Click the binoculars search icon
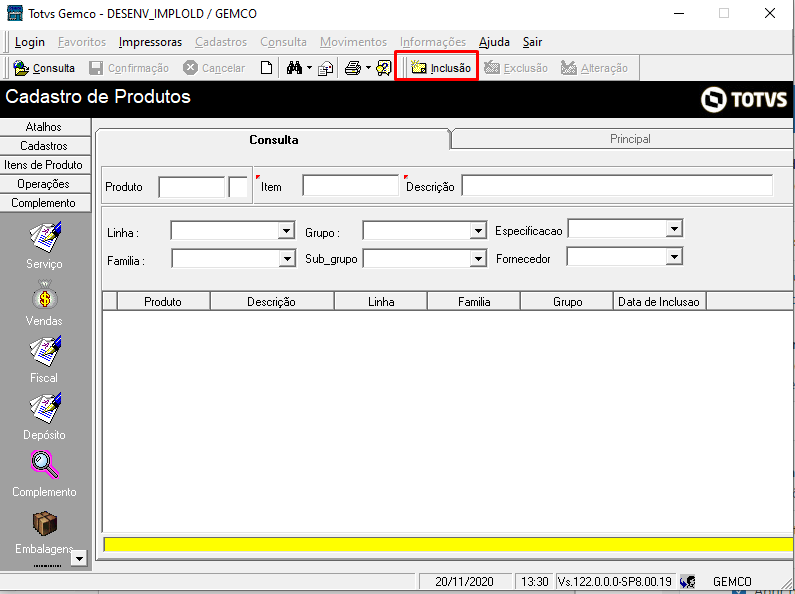The image size is (795, 594). coord(294,68)
